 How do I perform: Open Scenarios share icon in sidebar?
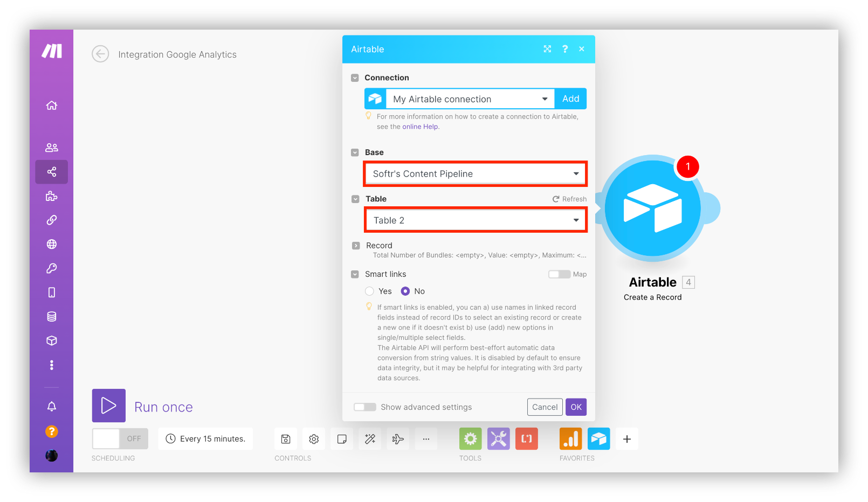point(52,172)
